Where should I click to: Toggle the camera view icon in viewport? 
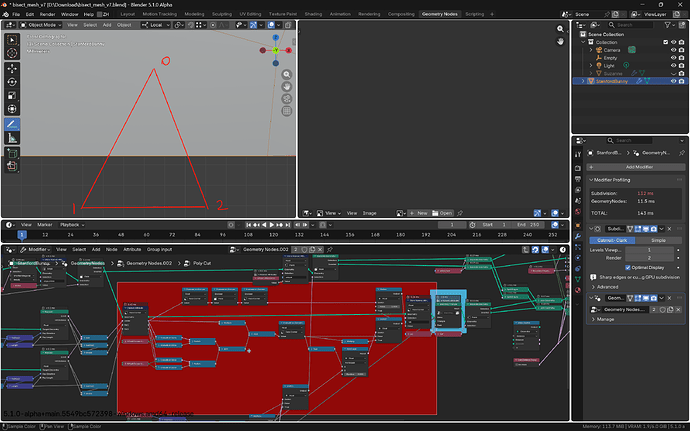pyautogui.click(x=286, y=99)
